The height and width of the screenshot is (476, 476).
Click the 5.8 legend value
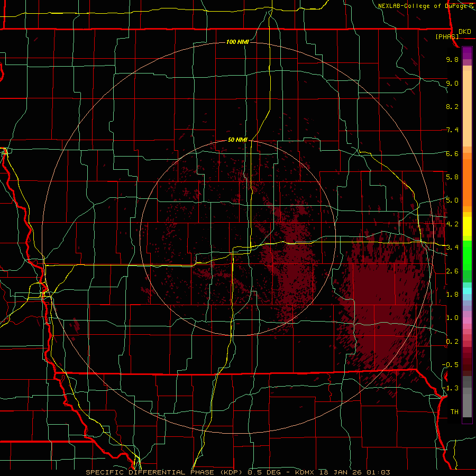[452, 177]
